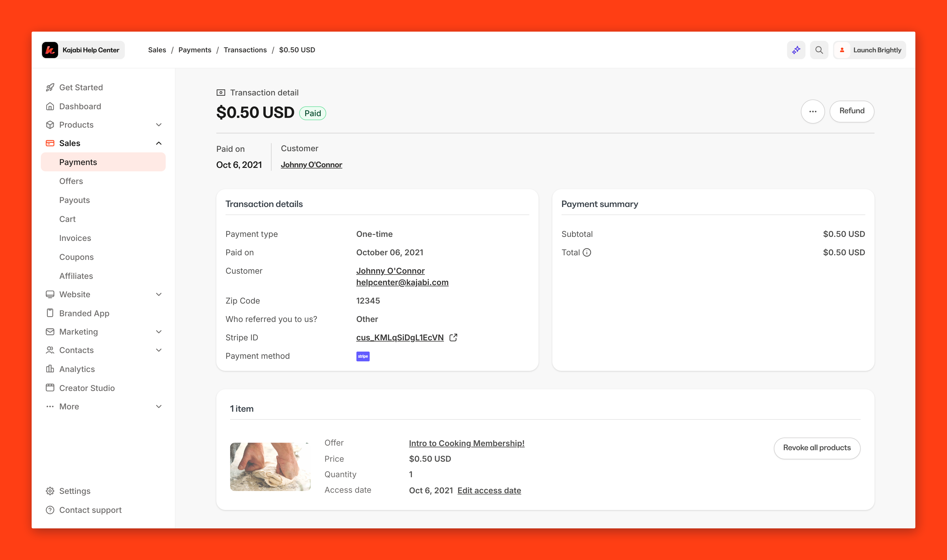The height and width of the screenshot is (560, 947).
Task: Select Transactions in the breadcrumb
Action: click(x=245, y=50)
